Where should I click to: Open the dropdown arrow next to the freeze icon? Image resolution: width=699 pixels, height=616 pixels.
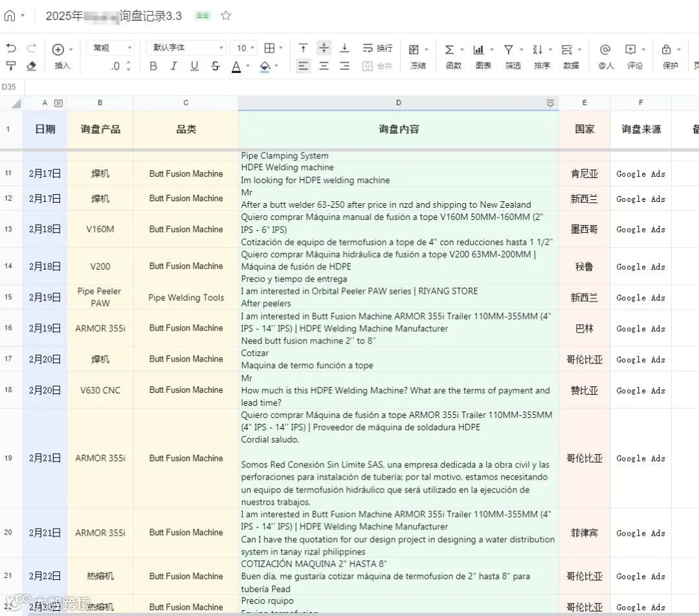(427, 49)
